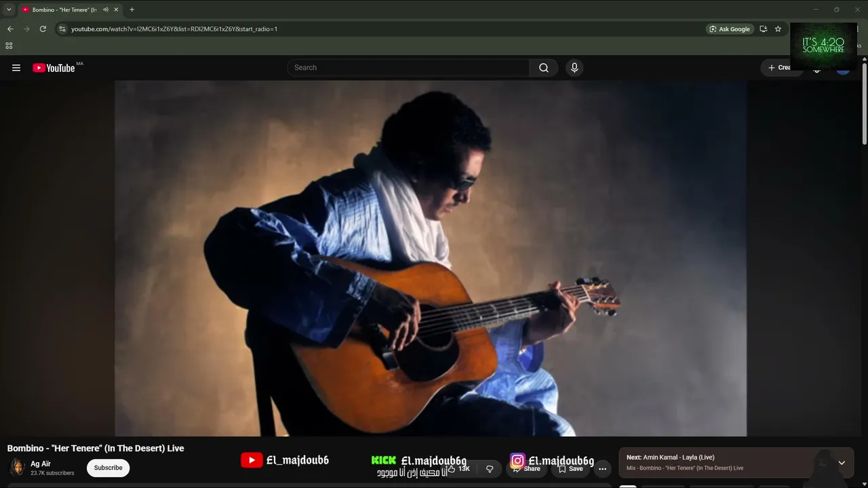Click the magnifier search button

click(544, 68)
